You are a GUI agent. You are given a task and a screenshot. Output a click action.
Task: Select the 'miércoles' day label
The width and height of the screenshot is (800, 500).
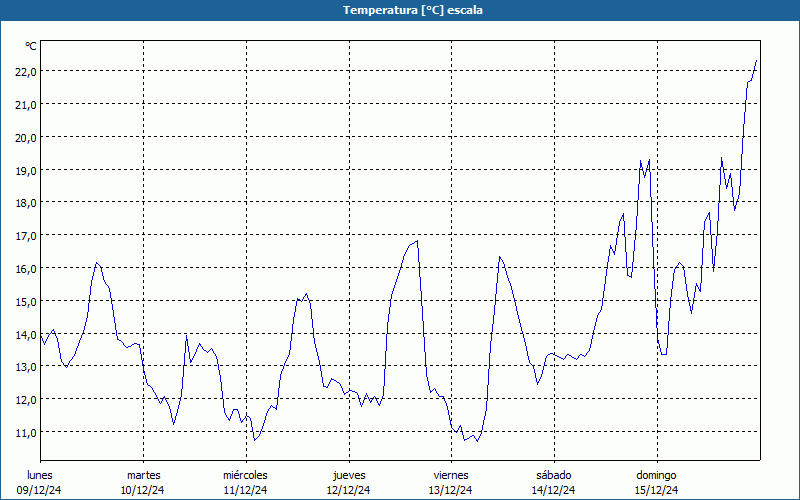pos(245,475)
